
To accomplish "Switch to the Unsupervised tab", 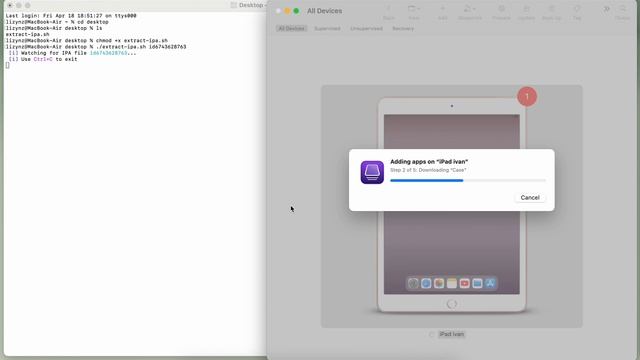I will point(367,29).
